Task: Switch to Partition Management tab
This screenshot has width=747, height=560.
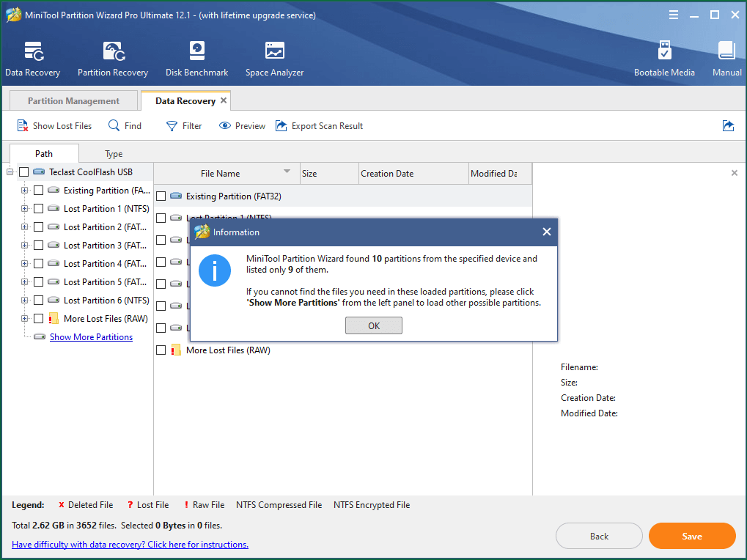Action: pyautogui.click(x=73, y=100)
